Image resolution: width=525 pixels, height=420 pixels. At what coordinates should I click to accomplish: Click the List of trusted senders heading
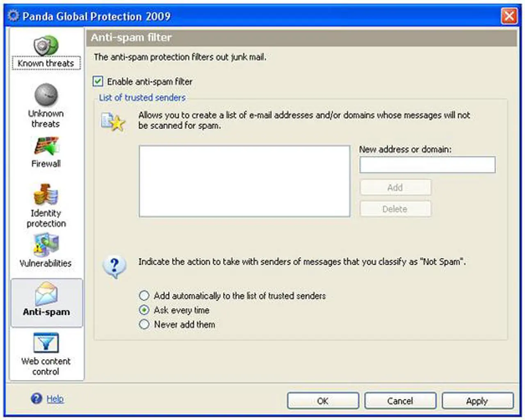[x=142, y=98]
